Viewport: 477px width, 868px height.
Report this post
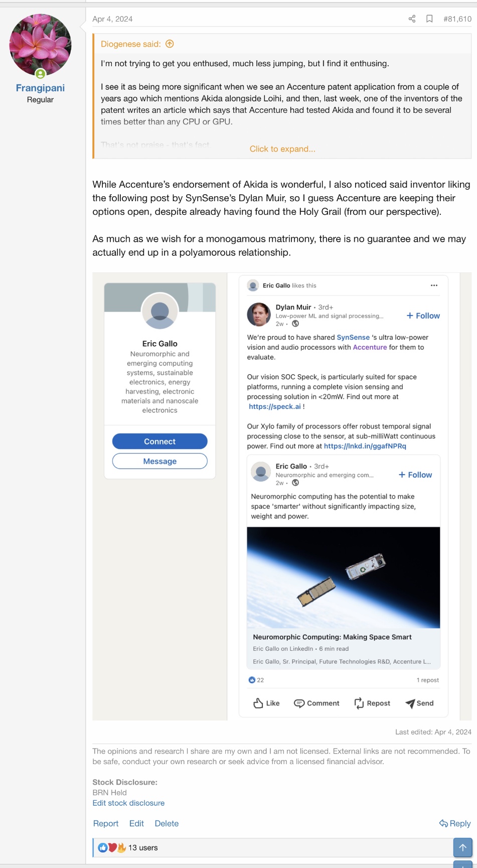[x=106, y=823]
